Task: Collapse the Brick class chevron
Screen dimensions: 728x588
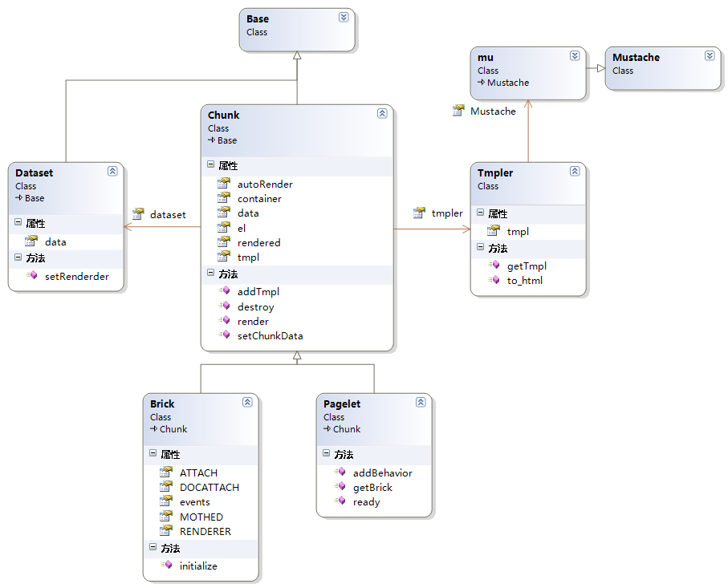Action: [x=247, y=403]
